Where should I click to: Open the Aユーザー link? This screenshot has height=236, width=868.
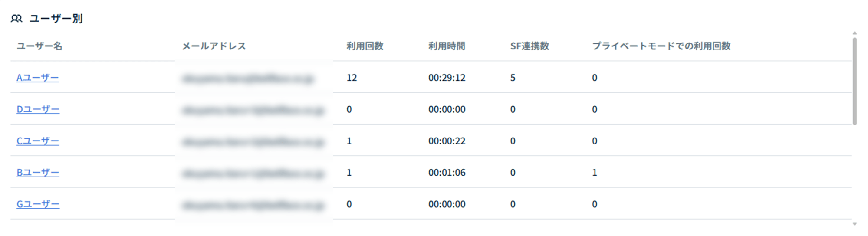tap(38, 78)
